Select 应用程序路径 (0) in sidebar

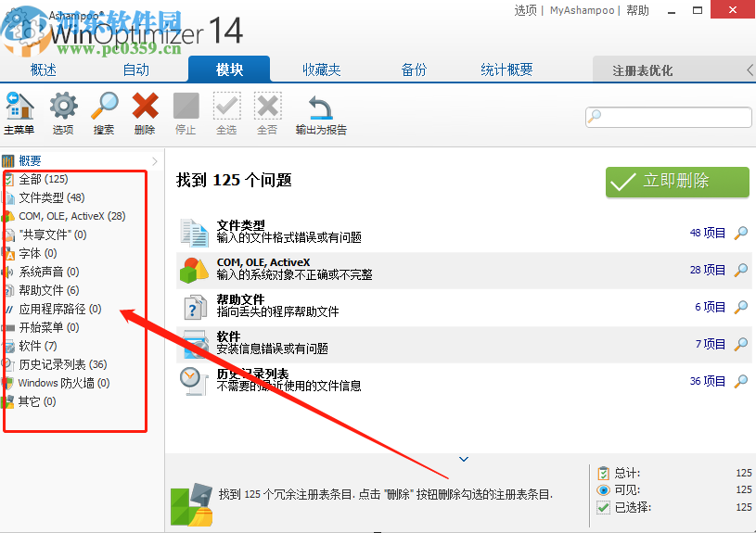(59, 310)
